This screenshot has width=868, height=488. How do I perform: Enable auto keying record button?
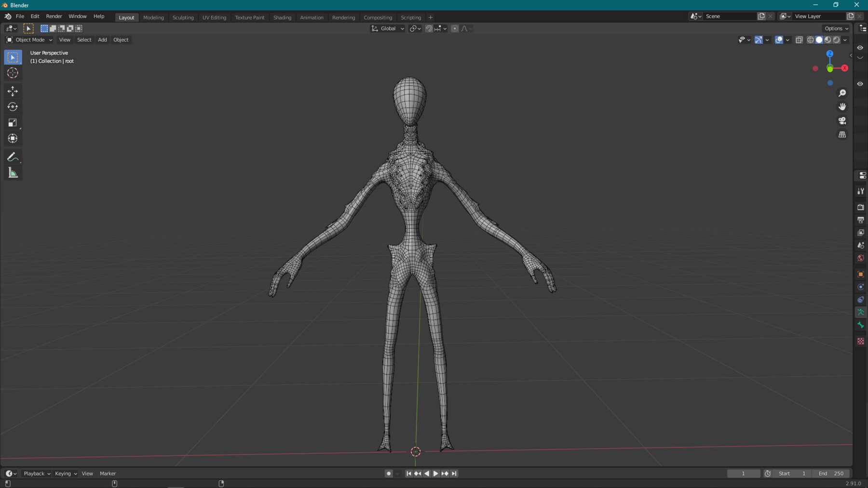click(389, 474)
